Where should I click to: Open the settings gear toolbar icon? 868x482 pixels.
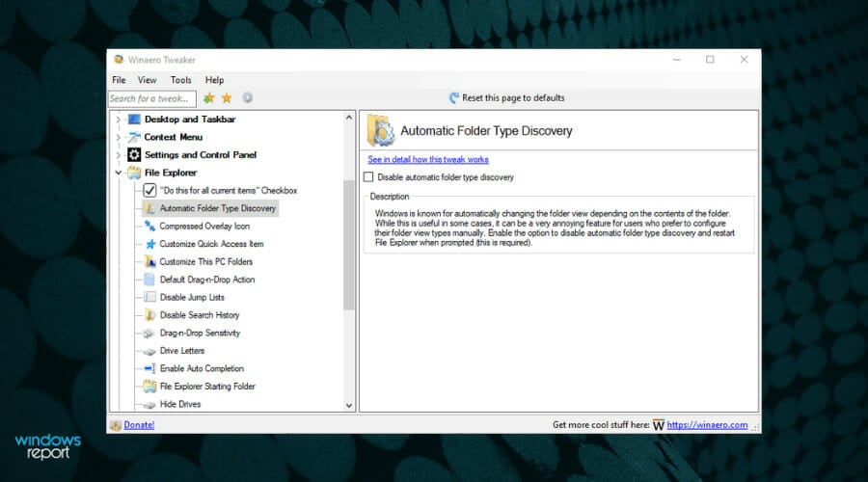click(x=248, y=98)
